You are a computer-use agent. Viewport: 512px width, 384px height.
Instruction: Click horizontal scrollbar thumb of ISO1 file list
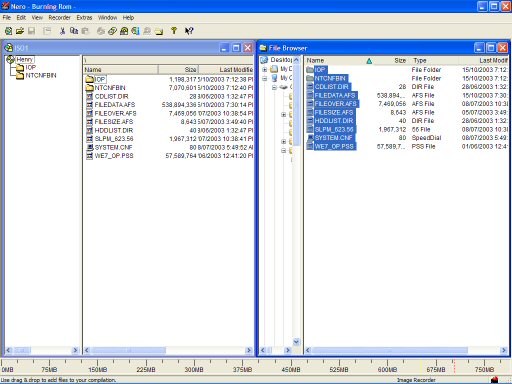129,350
